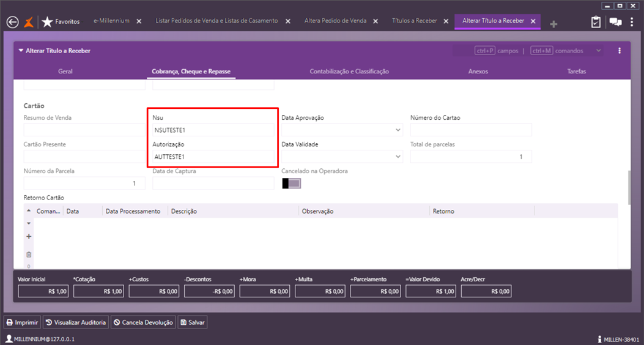The height and width of the screenshot is (345, 644).
Task: Open the panel header options dots menu
Action: pos(620,51)
